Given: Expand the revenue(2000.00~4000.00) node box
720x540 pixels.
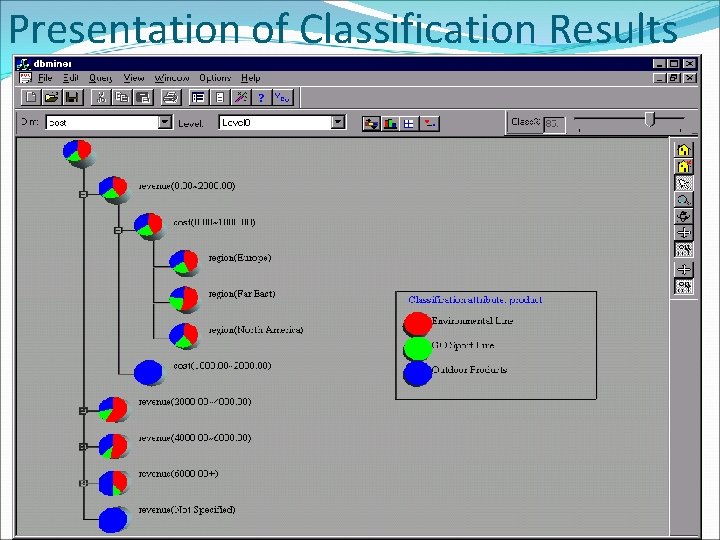Looking at the screenshot, I should pyautogui.click(x=83, y=411).
